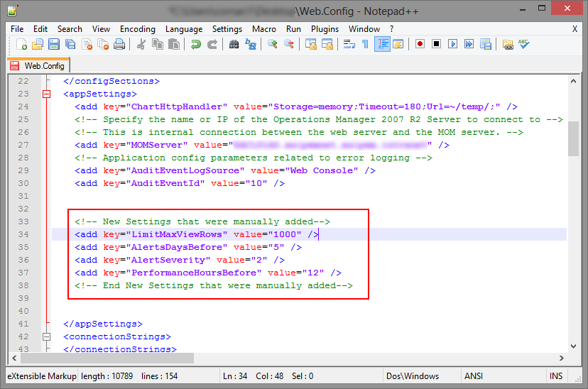
Task: Open the Replace tool icon
Action: pyautogui.click(x=251, y=44)
